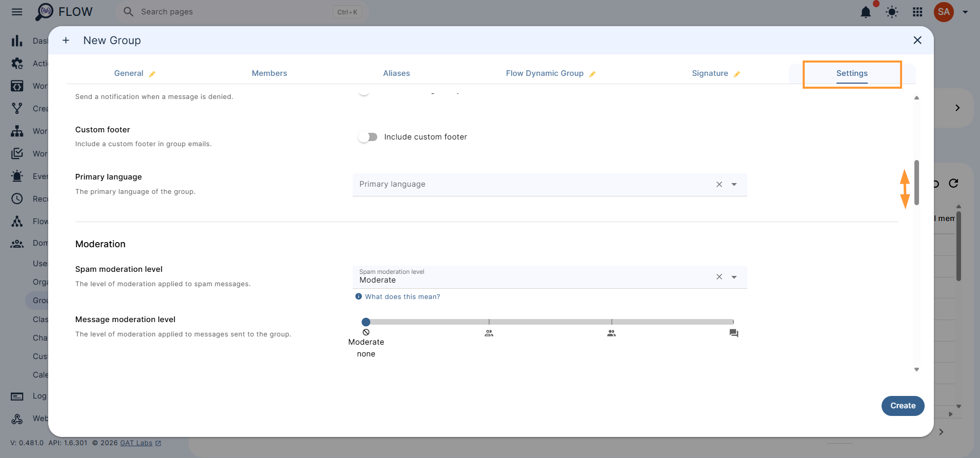Click the scroll-down arrow in the settings panel
This screenshot has width=980, height=458.
click(x=916, y=369)
